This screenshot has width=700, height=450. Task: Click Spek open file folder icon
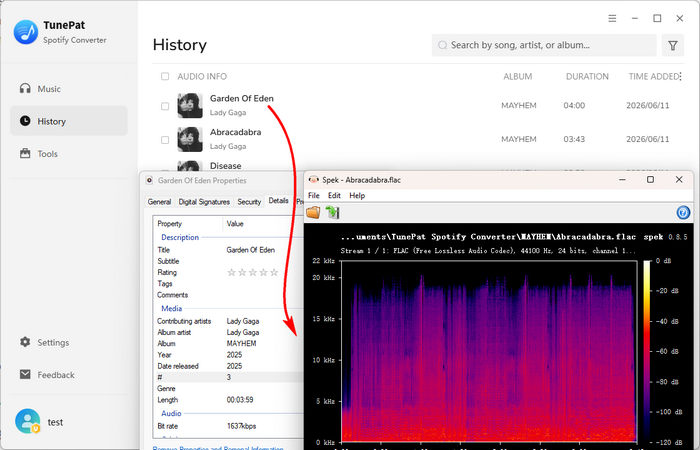coord(313,212)
